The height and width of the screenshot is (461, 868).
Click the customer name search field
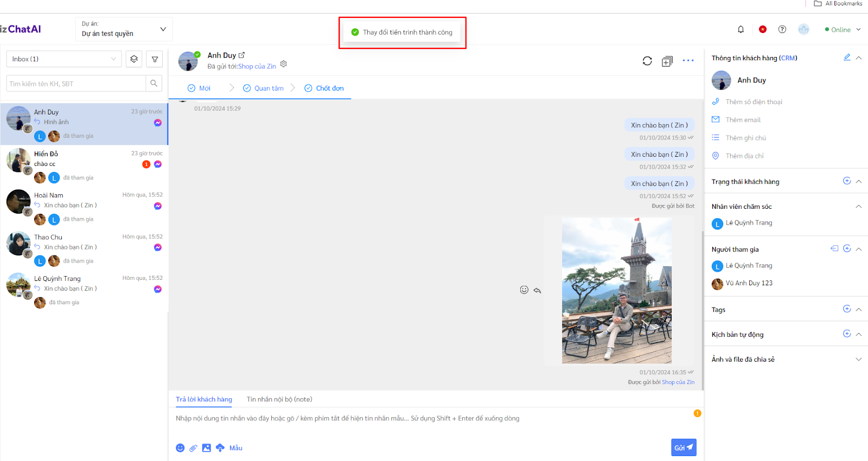point(76,84)
